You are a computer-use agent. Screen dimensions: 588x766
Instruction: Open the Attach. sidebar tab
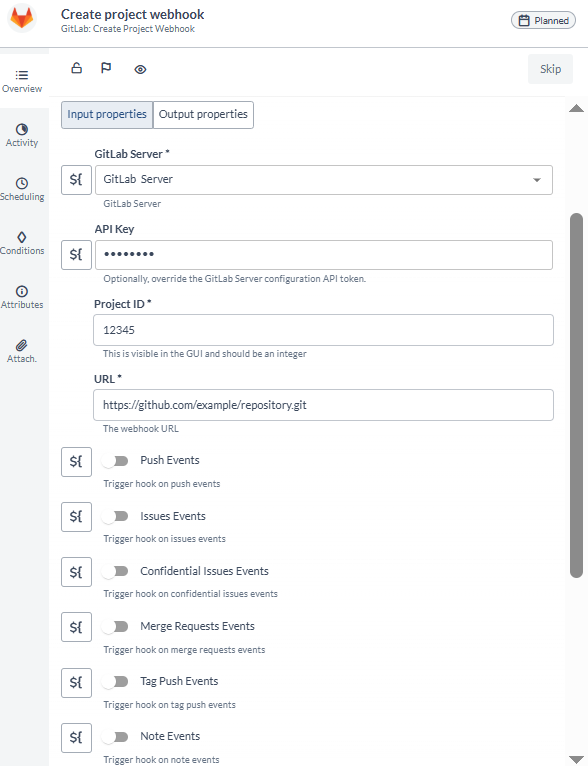click(22, 351)
